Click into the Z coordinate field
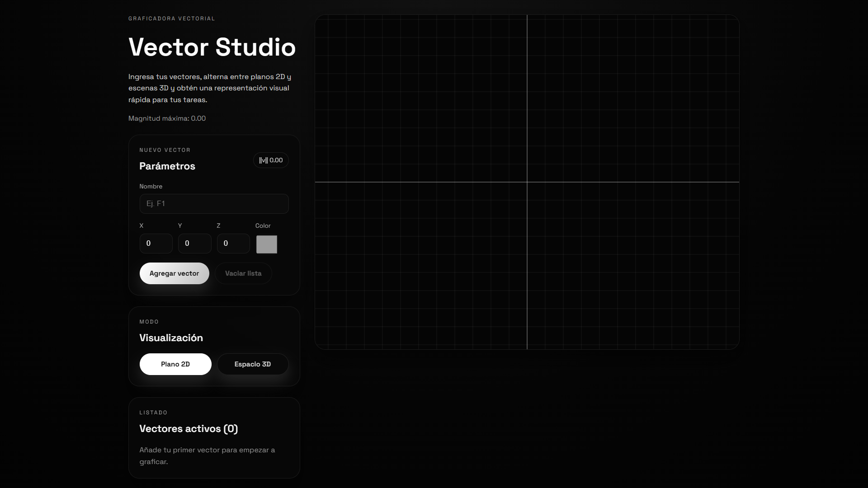Viewport: 868px width, 488px height. pos(233,244)
